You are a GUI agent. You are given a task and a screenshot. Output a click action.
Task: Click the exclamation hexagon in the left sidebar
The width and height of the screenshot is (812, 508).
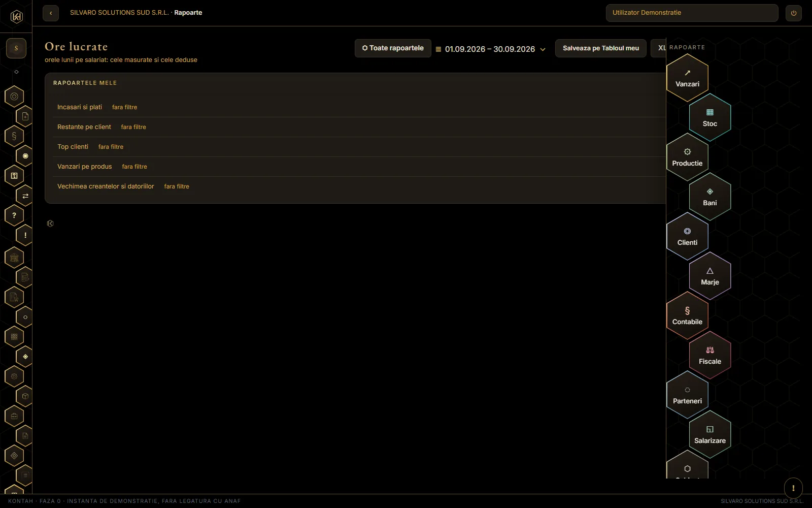click(x=25, y=235)
